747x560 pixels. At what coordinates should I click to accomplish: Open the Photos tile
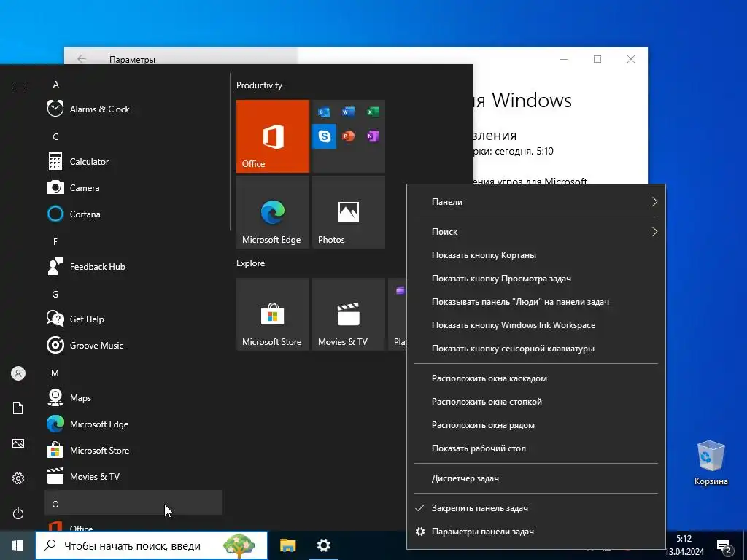click(348, 212)
